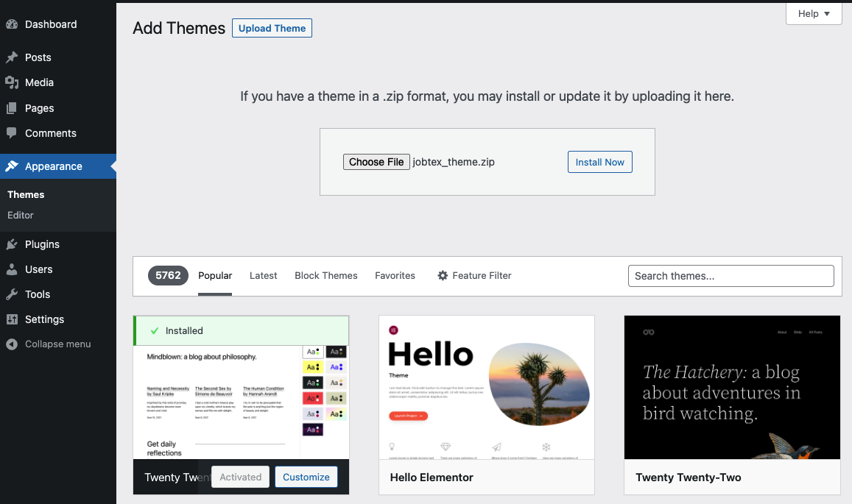The width and height of the screenshot is (852, 504).
Task: Open the Settings menu
Action: click(x=58, y=319)
